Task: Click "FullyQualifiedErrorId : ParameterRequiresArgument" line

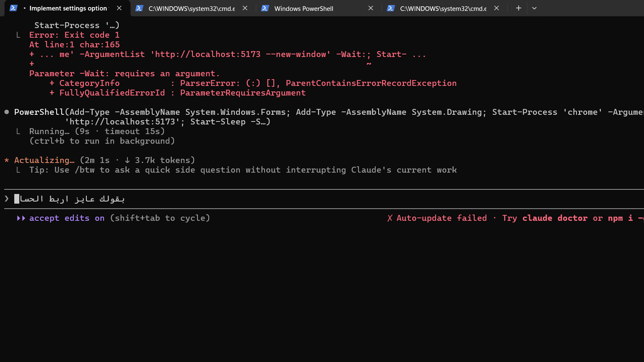Action: pyautogui.click(x=177, y=93)
